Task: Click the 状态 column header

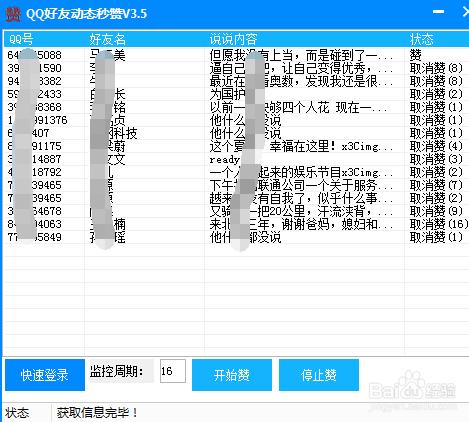Action: pyautogui.click(x=421, y=39)
